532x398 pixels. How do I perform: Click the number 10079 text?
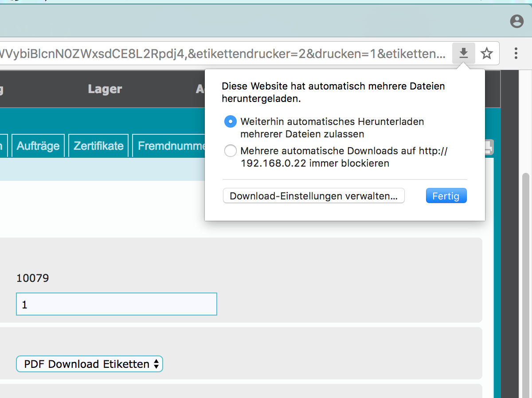coord(32,278)
